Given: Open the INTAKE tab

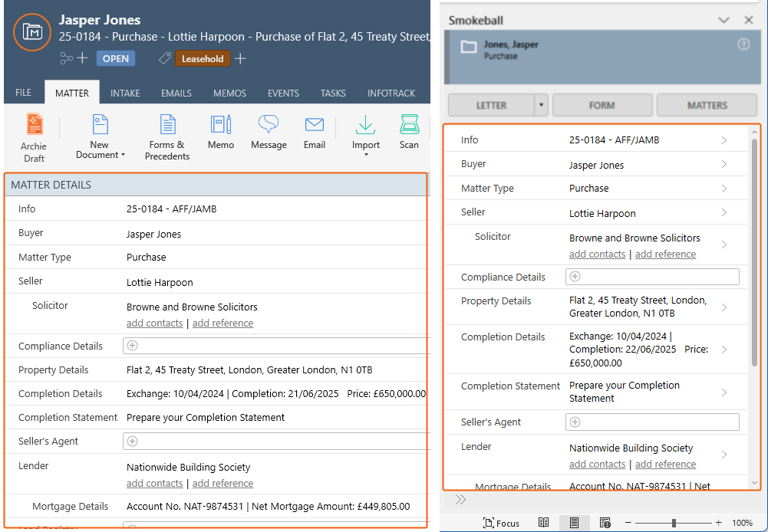Looking at the screenshot, I should pyautogui.click(x=125, y=93).
